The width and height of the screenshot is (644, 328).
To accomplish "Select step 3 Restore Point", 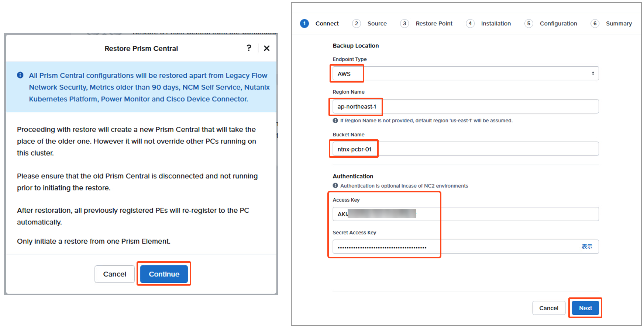I will pos(426,24).
